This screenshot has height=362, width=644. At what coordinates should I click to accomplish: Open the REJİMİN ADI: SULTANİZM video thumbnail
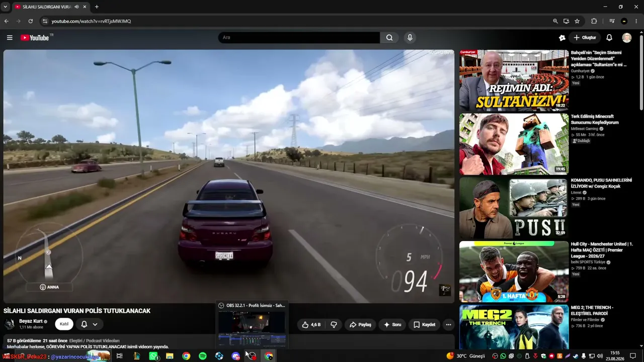click(x=514, y=80)
